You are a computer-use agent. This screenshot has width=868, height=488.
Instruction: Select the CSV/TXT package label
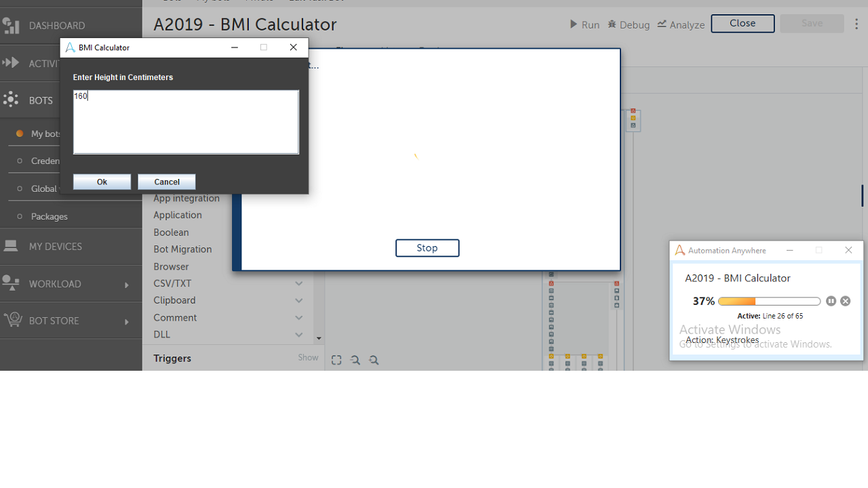coord(172,283)
